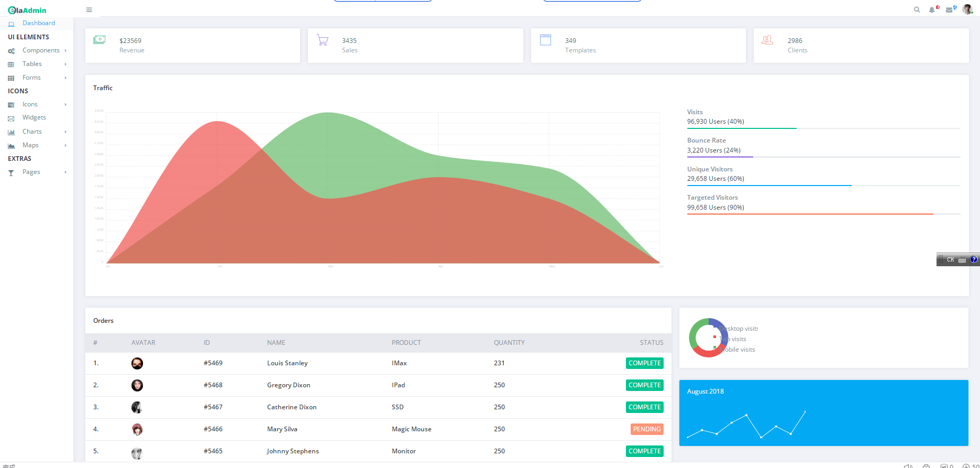Open the Dashboard menu item

[38, 23]
